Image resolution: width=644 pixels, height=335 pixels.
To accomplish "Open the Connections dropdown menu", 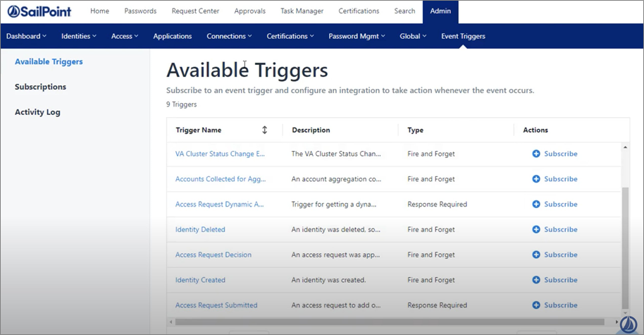I will click(229, 36).
